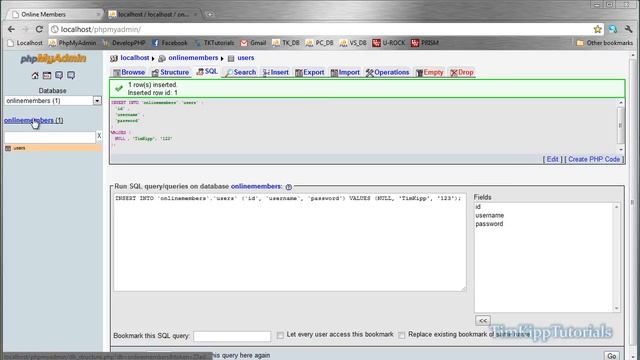Image resolution: width=640 pixels, height=360 pixels.
Task: Open the SQL query window icon in sidebar
Action: [47, 76]
